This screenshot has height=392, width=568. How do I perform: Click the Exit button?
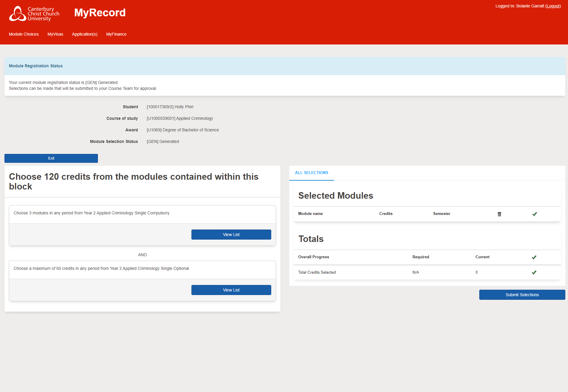coord(51,158)
